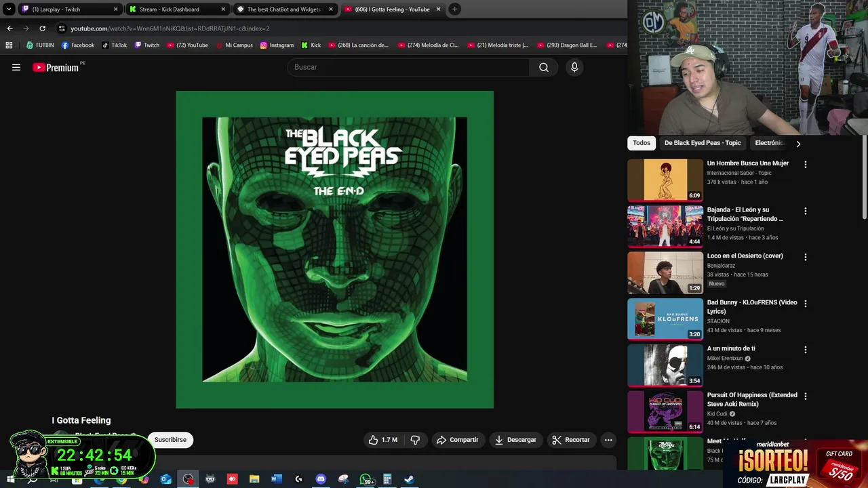Open Melodía de Cl... bookmark
The width and height of the screenshot is (868, 488).
(428, 45)
